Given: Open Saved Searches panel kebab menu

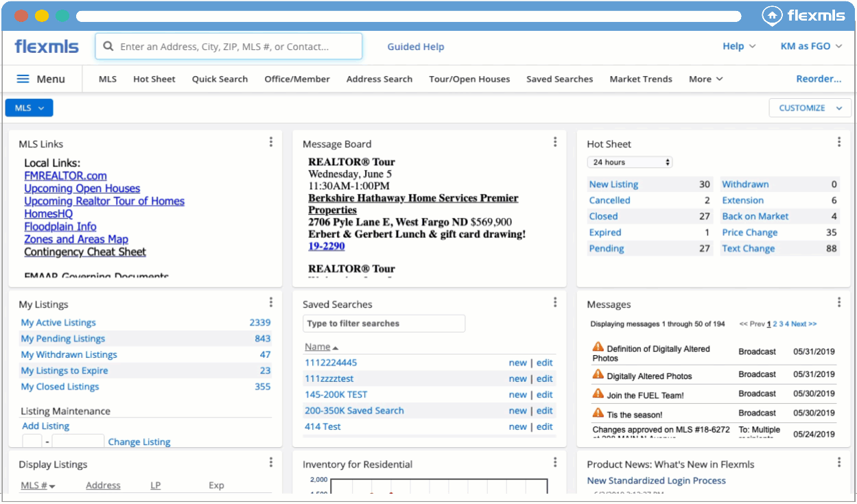Looking at the screenshot, I should (x=554, y=302).
